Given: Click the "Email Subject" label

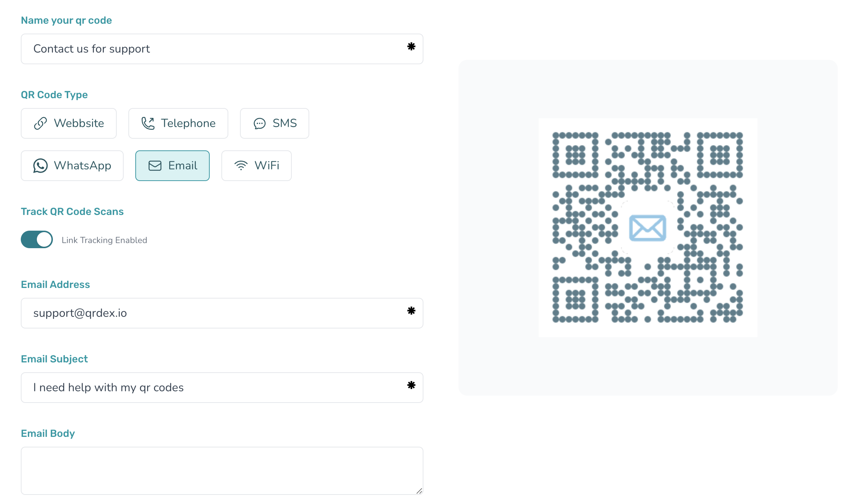Looking at the screenshot, I should [54, 359].
